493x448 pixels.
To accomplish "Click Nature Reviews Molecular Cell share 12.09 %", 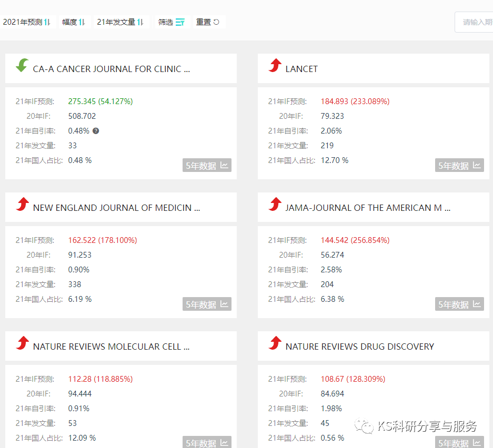I will 82,438.
